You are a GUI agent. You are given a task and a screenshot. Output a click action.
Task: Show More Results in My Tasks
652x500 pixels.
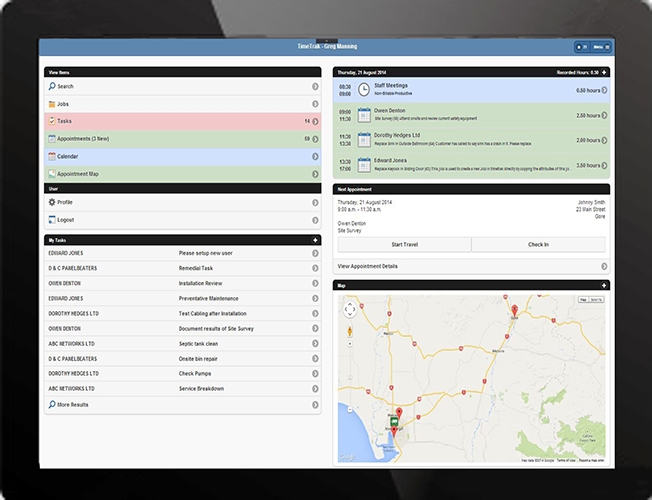tap(182, 405)
